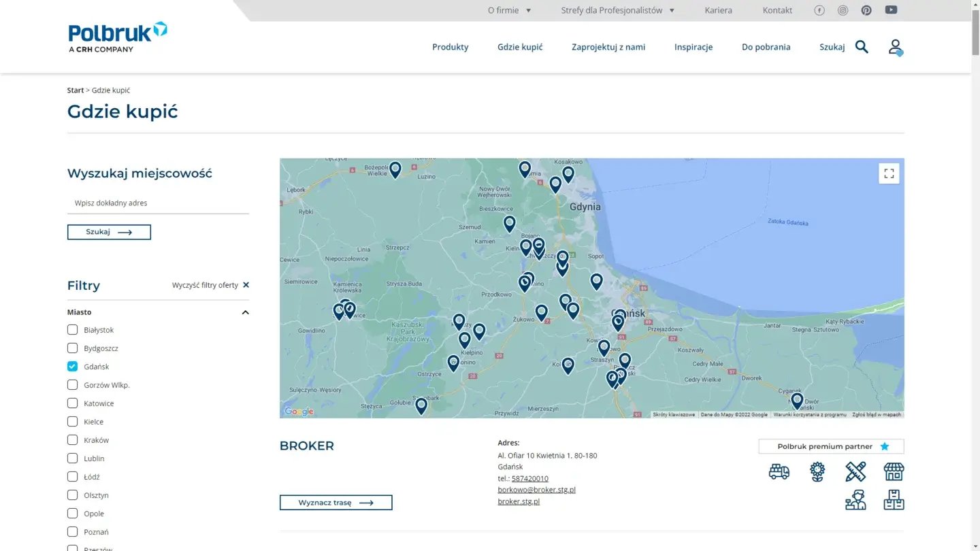Viewport: 980px width, 551px height.
Task: Uncheck the Gdańsk city filter
Action: tap(73, 367)
